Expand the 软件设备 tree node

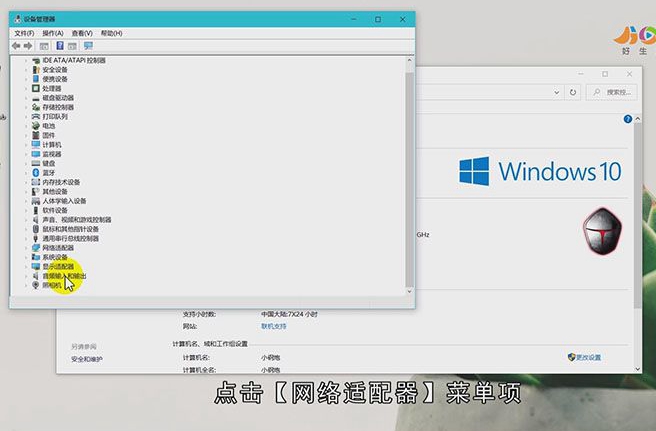[26, 210]
